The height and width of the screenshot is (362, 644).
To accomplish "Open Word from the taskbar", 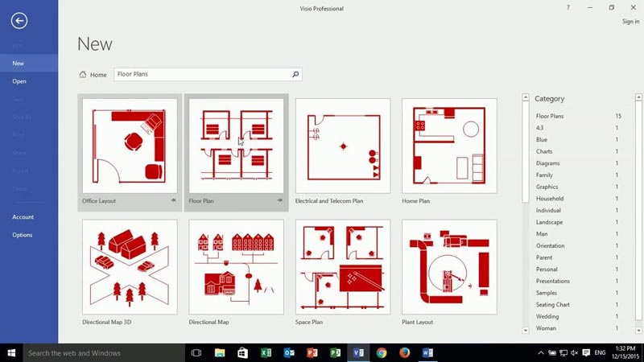I will point(427,353).
